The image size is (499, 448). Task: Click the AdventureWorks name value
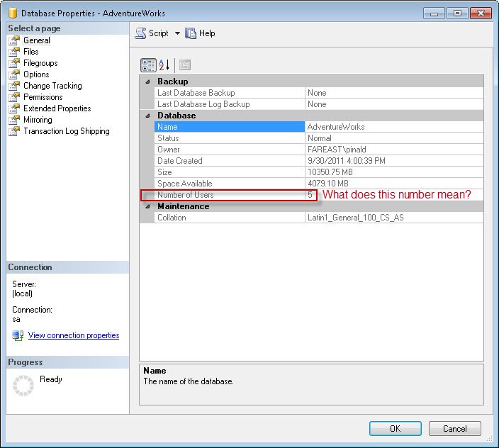tap(336, 127)
